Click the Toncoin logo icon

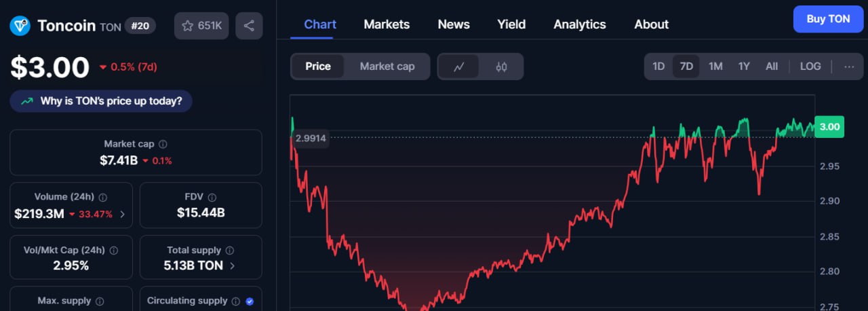pos(20,26)
